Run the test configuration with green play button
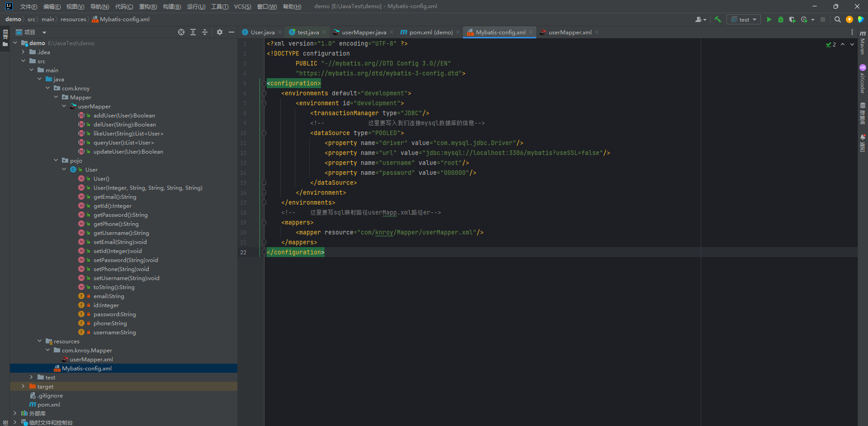 point(769,19)
